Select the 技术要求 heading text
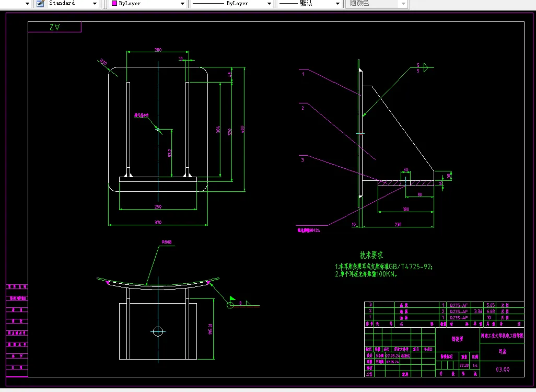536x392 pixels. [371, 255]
